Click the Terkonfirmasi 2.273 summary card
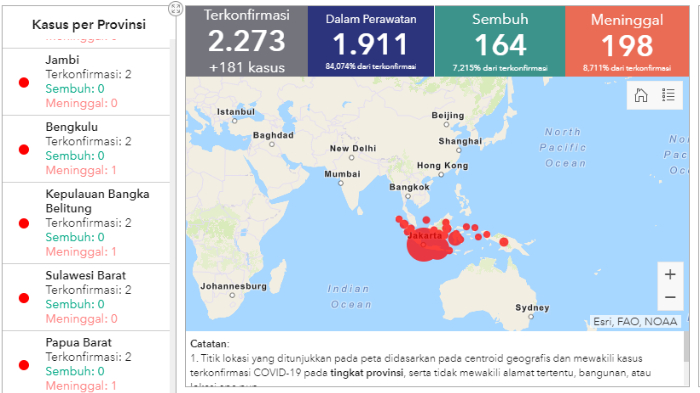The height and width of the screenshot is (393, 700). pyautogui.click(x=246, y=41)
